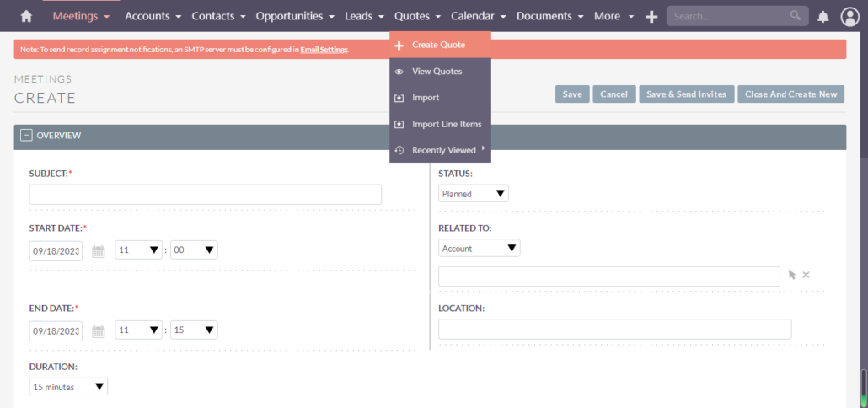This screenshot has height=408, width=868.
Task: Open the Duration dropdown
Action: (68, 387)
